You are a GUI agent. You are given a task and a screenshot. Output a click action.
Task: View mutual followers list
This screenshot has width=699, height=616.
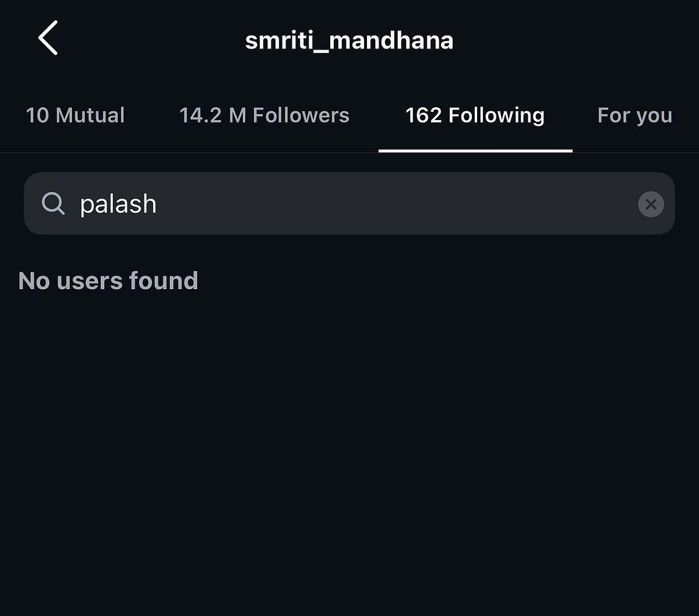(x=75, y=115)
